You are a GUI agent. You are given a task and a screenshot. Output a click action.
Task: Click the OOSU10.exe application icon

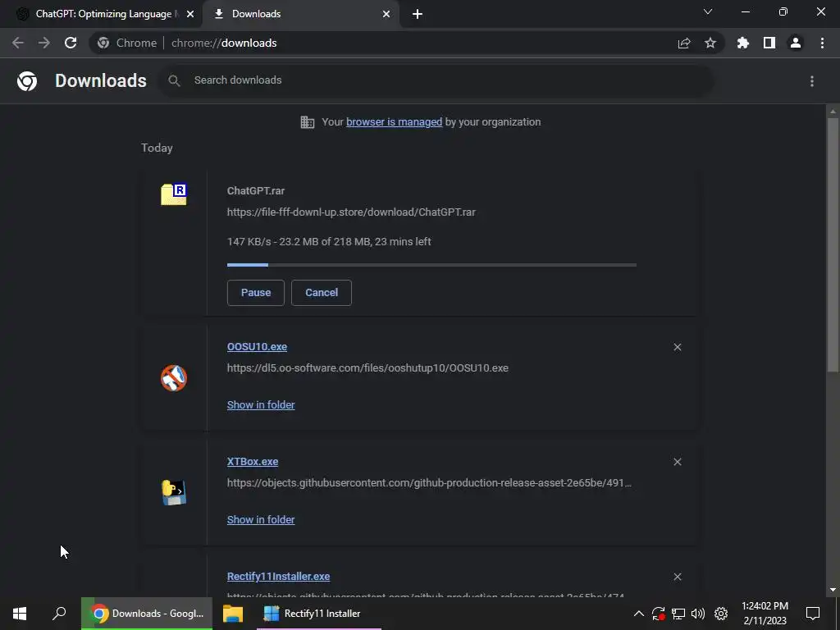[x=174, y=378]
